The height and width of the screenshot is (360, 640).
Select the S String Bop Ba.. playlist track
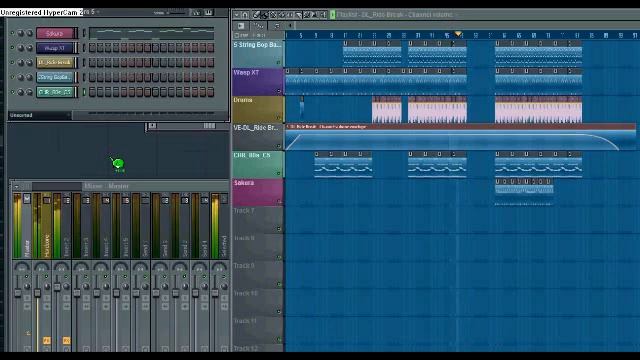pyautogui.click(x=258, y=53)
